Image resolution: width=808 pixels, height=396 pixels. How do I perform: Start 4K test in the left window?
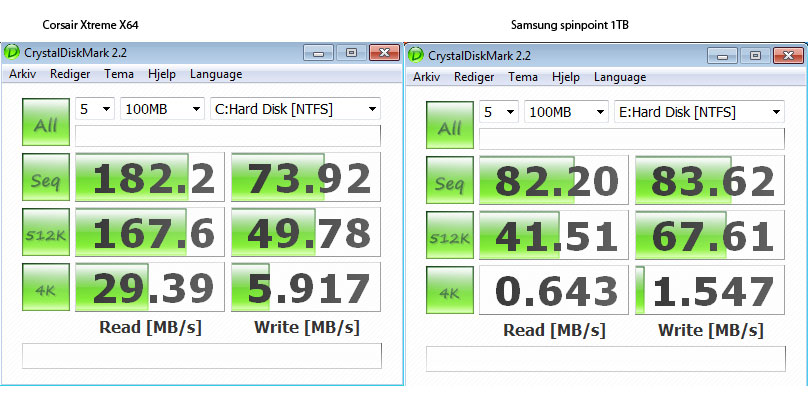(x=46, y=287)
